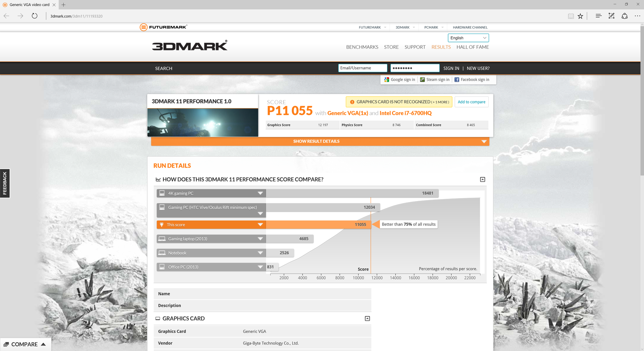
Task: Click the password input field
Action: (x=415, y=68)
